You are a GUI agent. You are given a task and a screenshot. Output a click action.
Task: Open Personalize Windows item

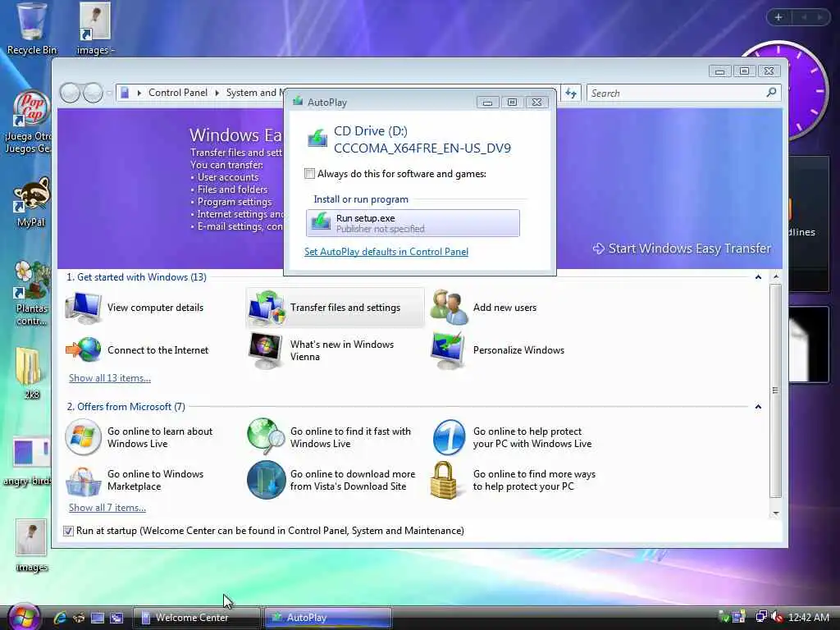click(498, 349)
